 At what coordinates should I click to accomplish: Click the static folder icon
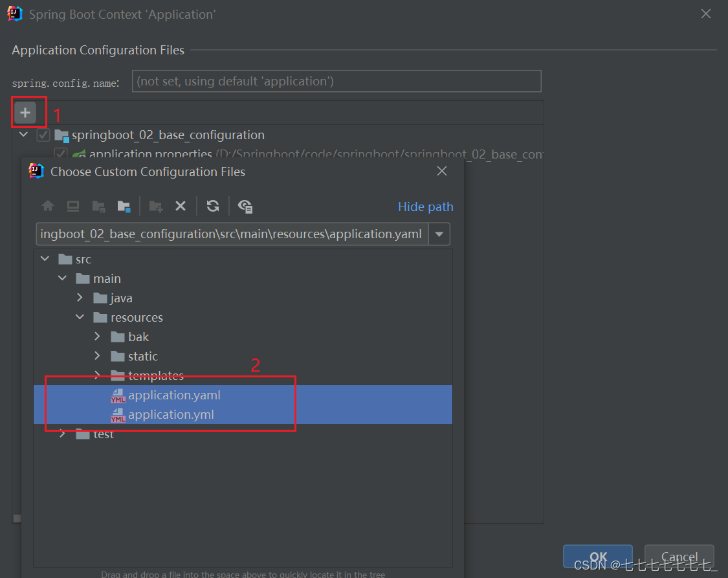coord(118,356)
